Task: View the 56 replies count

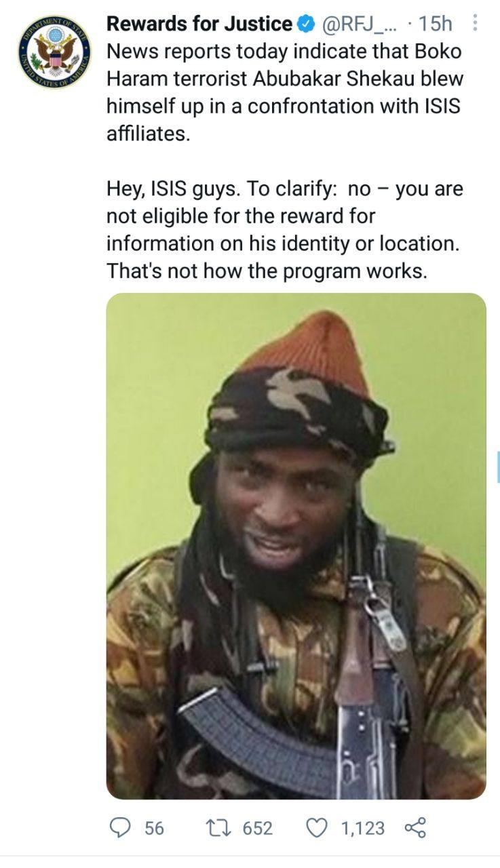Action: (x=154, y=828)
